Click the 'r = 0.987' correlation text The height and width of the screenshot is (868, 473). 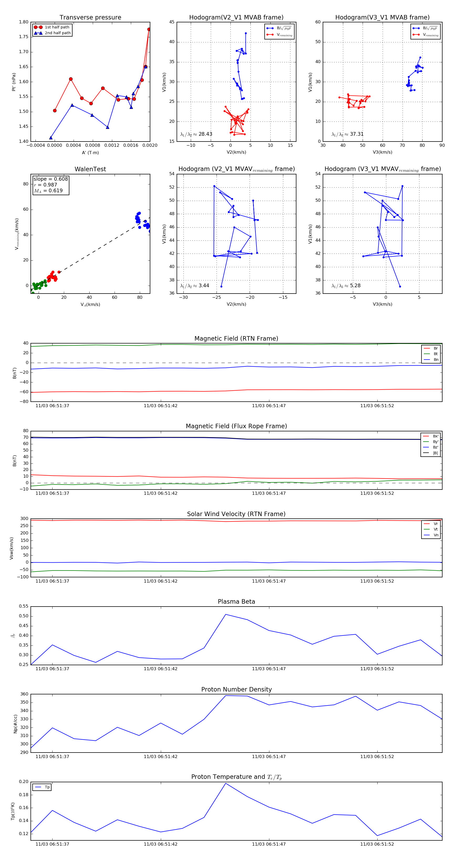pos(45,185)
